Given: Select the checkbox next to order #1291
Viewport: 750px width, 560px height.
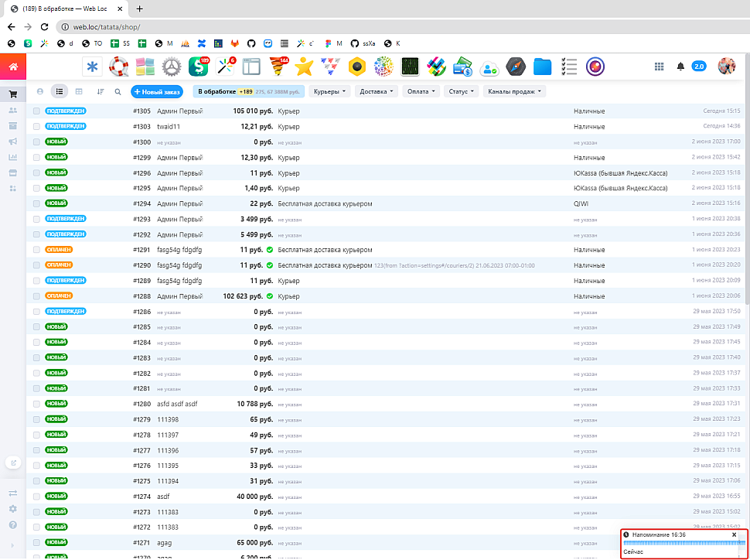Looking at the screenshot, I should pyautogui.click(x=36, y=250).
